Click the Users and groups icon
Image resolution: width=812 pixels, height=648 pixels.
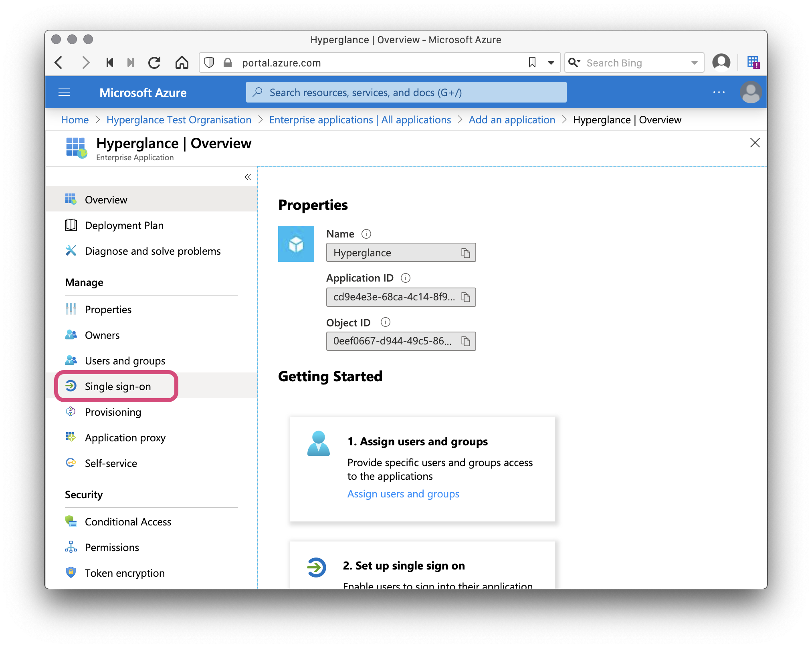tap(71, 360)
